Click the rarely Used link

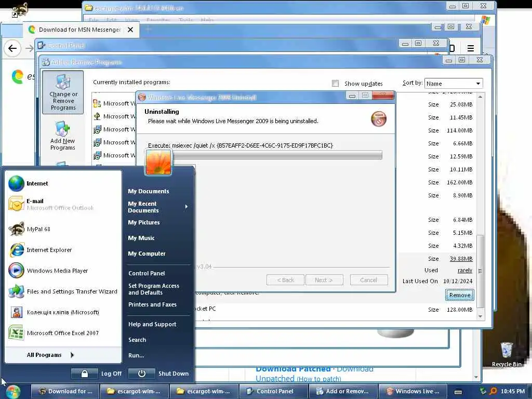pyautogui.click(x=465, y=270)
